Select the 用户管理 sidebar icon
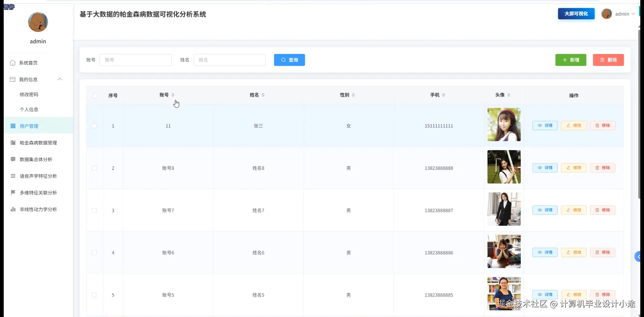Image resolution: width=644 pixels, height=317 pixels. pyautogui.click(x=13, y=126)
